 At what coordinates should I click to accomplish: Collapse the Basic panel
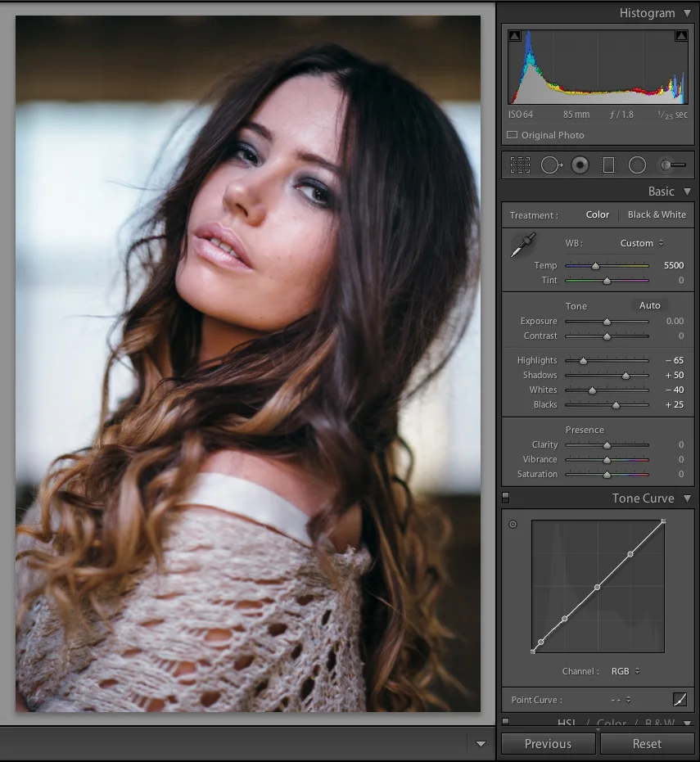click(686, 191)
